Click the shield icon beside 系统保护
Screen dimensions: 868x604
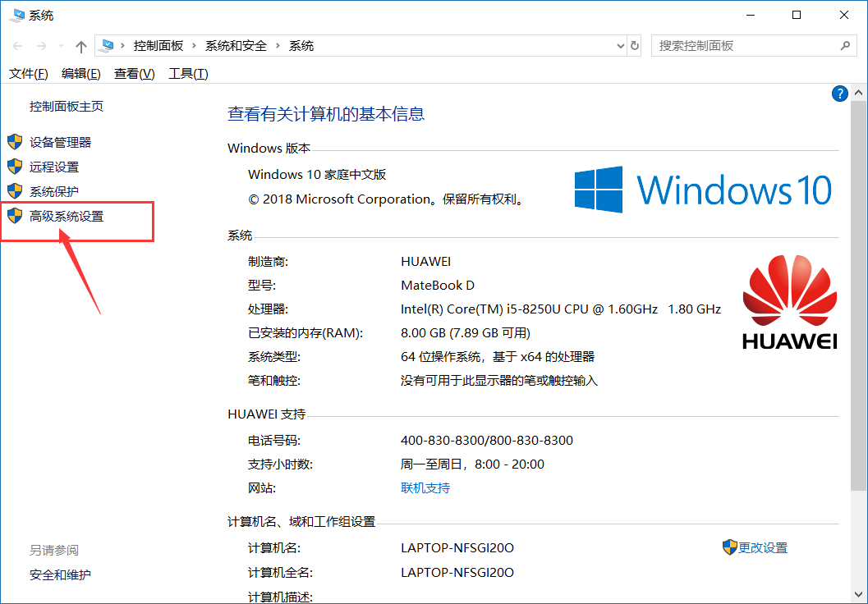click(x=15, y=191)
